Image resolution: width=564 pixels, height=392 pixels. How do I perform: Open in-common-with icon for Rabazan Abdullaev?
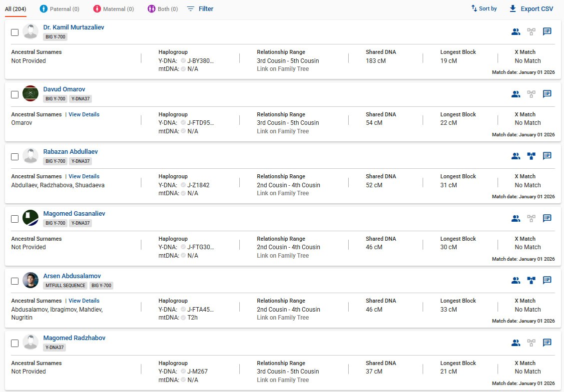[516, 156]
